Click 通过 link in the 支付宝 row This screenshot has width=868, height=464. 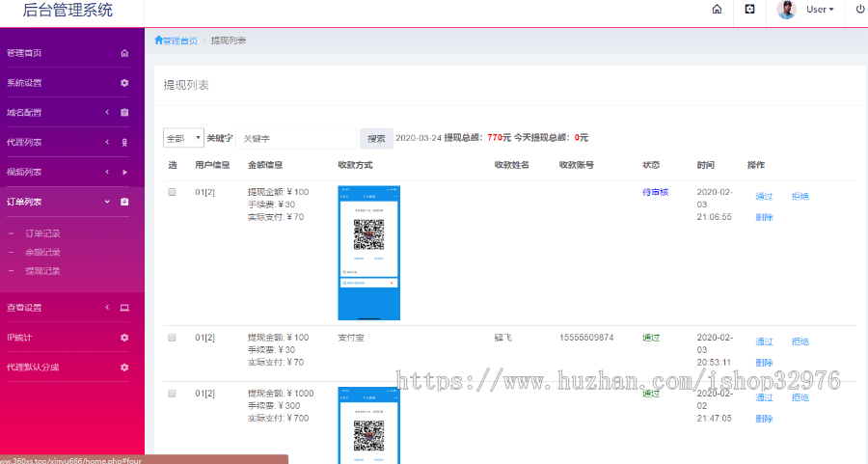[x=764, y=341]
